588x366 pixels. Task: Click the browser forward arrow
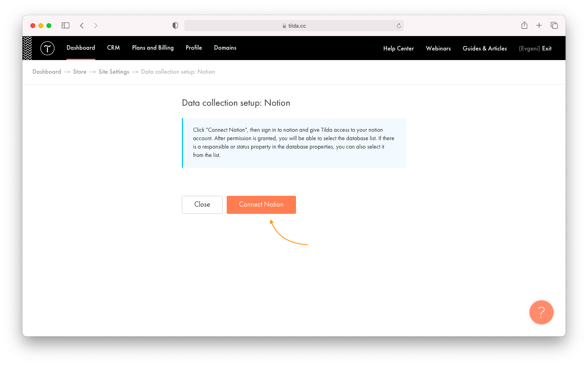coord(95,25)
